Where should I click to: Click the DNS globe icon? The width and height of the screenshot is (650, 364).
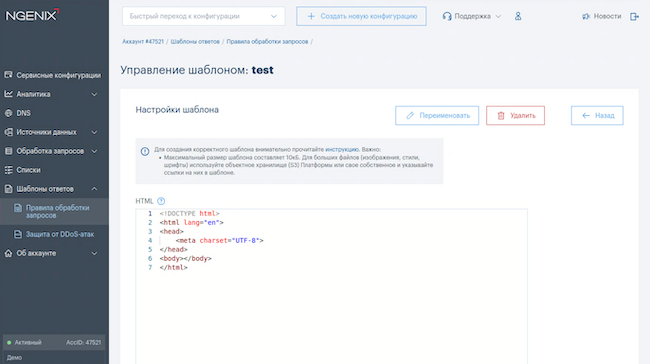pos(8,113)
